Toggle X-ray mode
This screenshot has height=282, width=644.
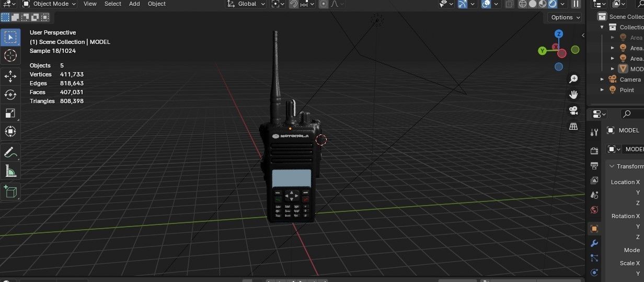coord(510,4)
